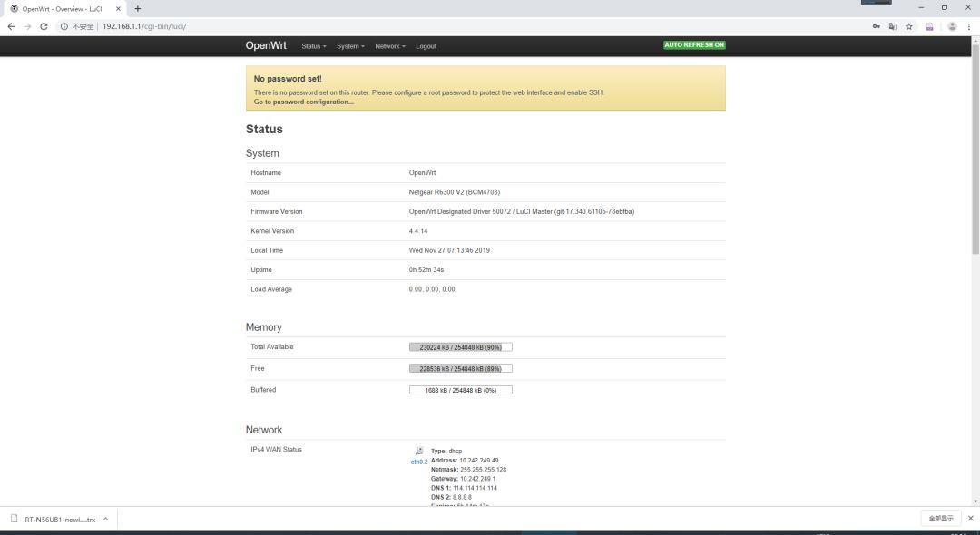Screen dimensions: 980x535
Task: Click the uptime value 0h 52m 34s
Action: tap(426, 269)
